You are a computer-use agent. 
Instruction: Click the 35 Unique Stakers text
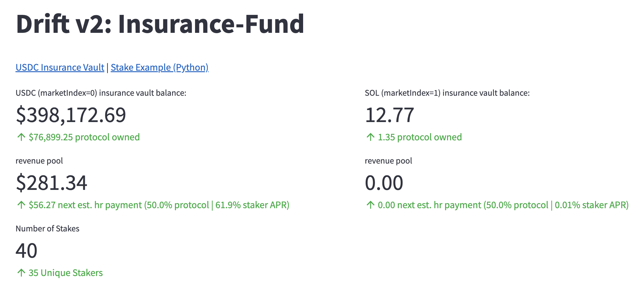click(x=66, y=273)
